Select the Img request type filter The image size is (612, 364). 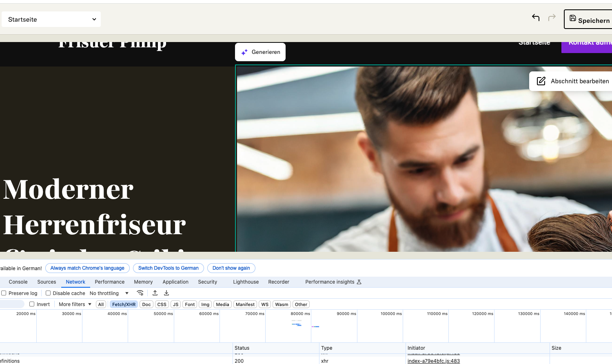(x=205, y=304)
